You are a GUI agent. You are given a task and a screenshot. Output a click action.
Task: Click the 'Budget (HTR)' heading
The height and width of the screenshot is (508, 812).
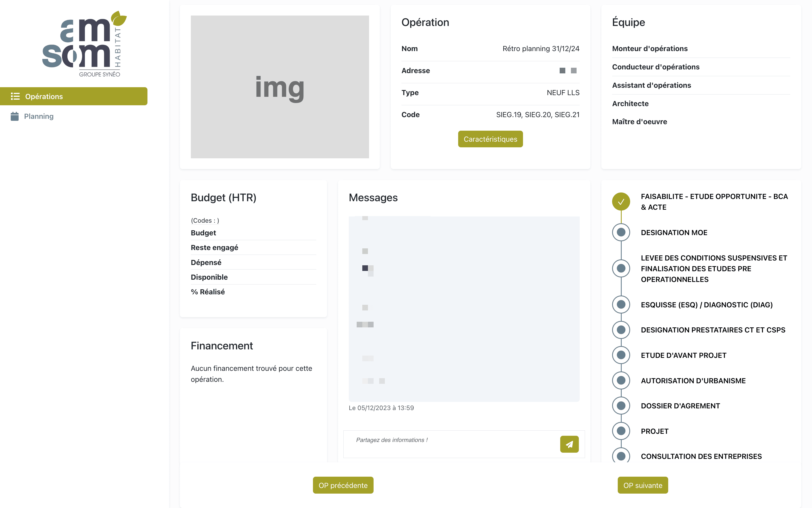[224, 198]
